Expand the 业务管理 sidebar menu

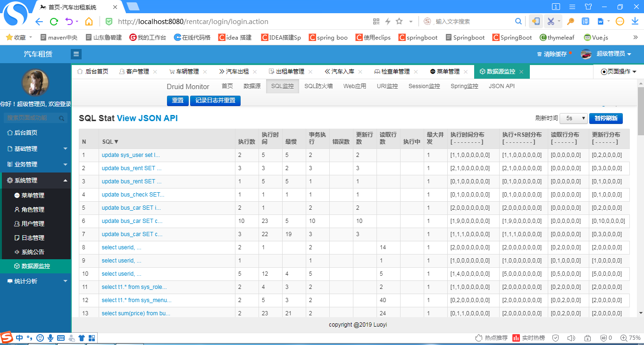35,164
